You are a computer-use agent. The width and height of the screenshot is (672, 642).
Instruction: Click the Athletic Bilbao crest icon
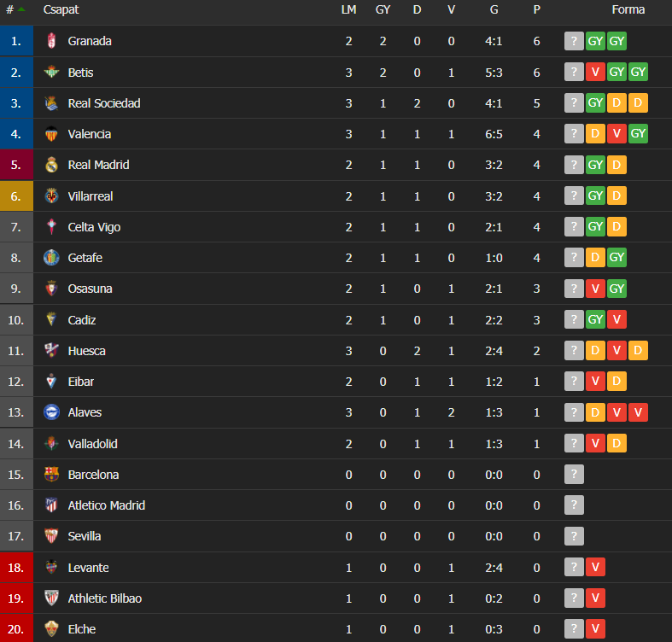coord(51,598)
